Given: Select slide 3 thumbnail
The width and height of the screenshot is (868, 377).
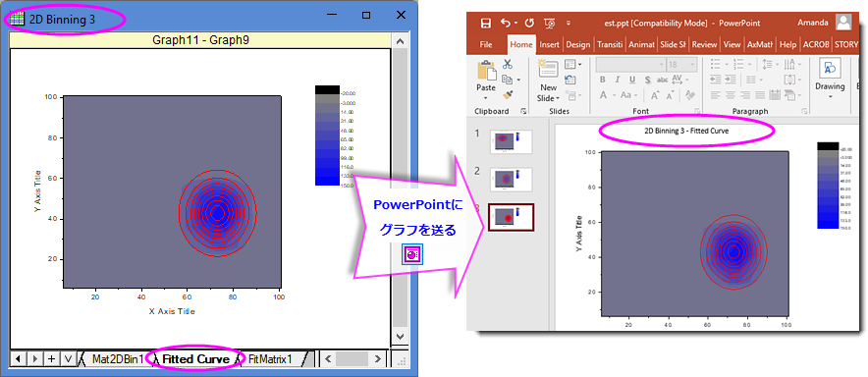Looking at the screenshot, I should pyautogui.click(x=511, y=217).
